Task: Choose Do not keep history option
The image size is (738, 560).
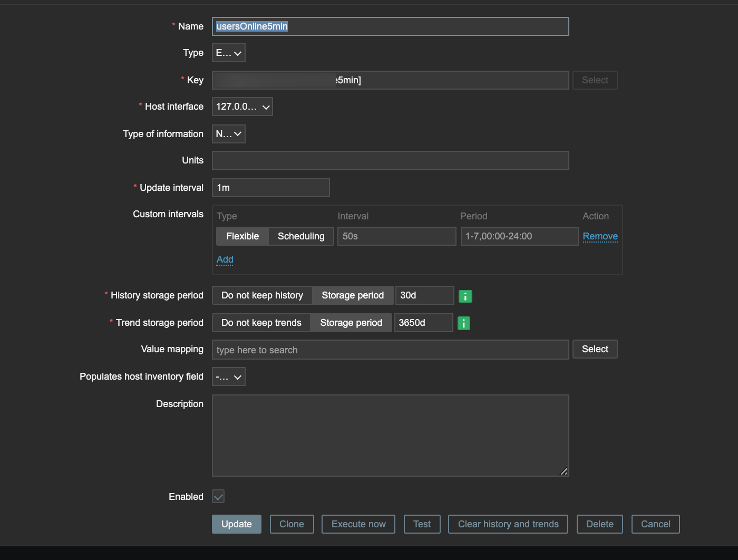Action: coord(262,295)
